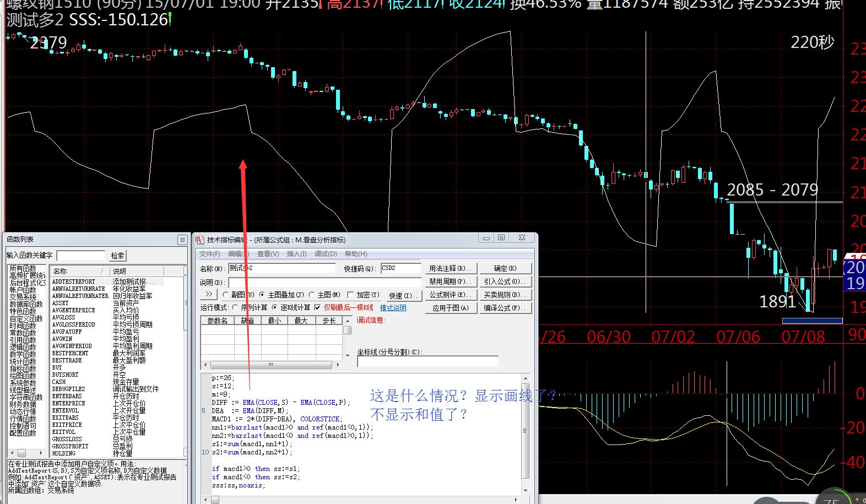Image resolution: width=866 pixels, height=504 pixels.
Task: Click the parameter table horizontal scrollbar thumb
Action: [270, 365]
